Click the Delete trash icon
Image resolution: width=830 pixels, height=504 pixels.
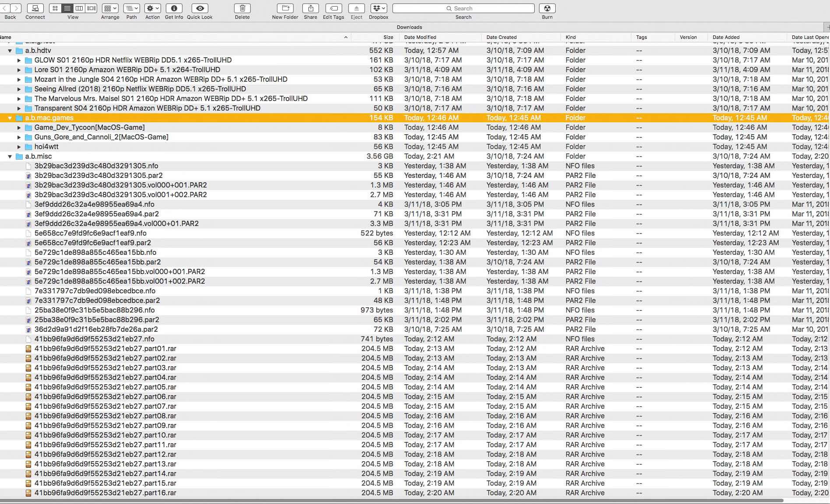[242, 8]
